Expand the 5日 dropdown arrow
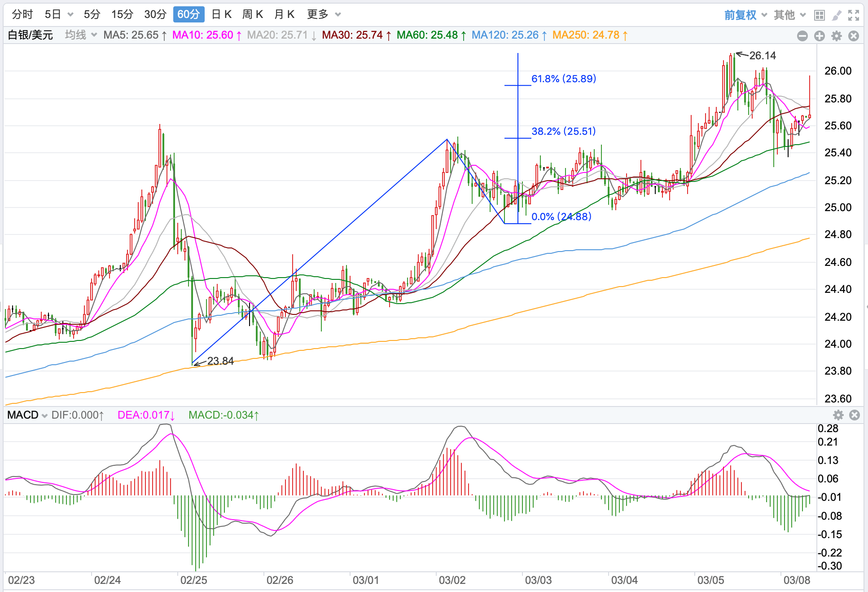The width and height of the screenshot is (868, 592). (70, 15)
